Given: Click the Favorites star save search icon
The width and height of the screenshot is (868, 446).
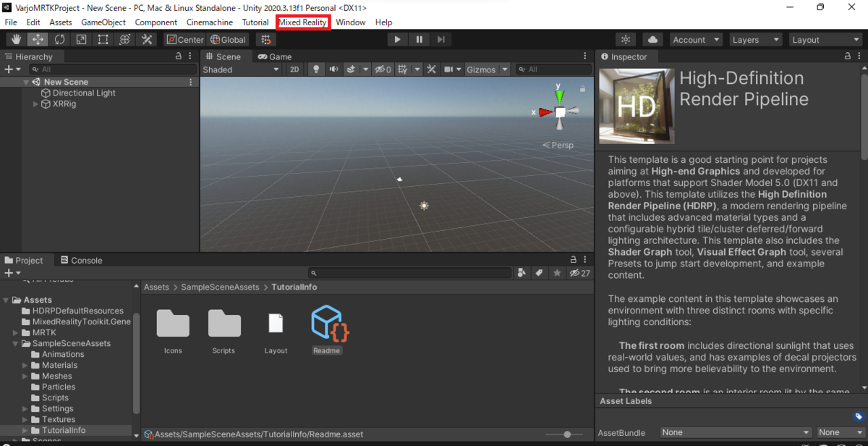Looking at the screenshot, I should coord(556,273).
